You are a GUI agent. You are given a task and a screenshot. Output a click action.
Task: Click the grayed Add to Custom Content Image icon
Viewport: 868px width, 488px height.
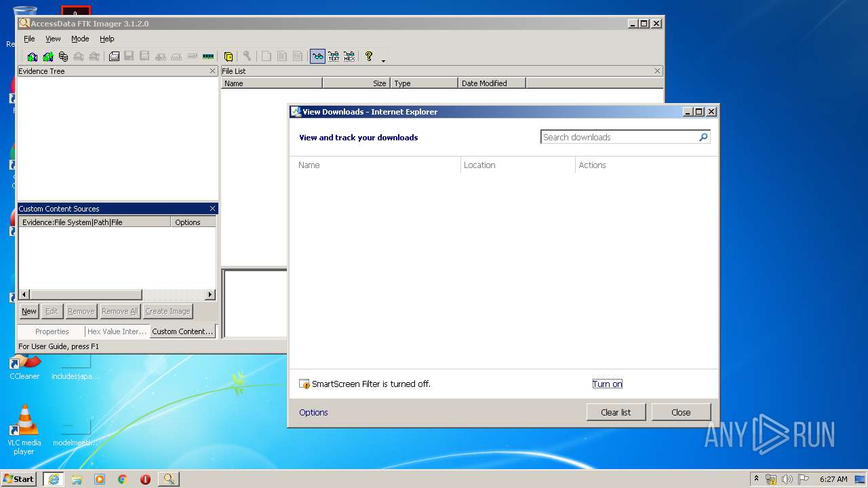(x=161, y=56)
